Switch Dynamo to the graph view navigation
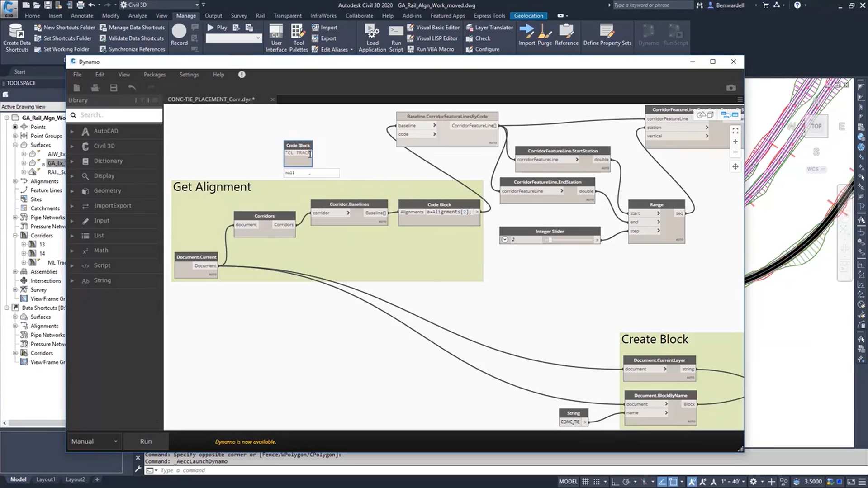The height and width of the screenshot is (488, 868). [730, 115]
